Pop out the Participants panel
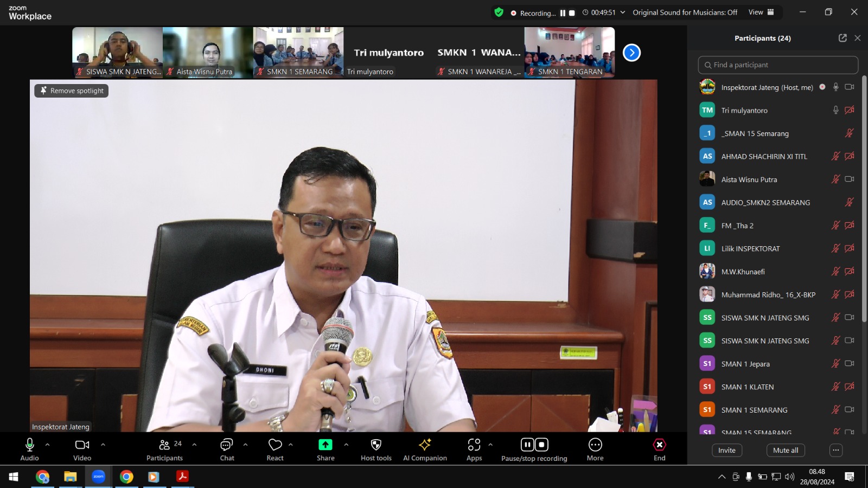This screenshot has width=868, height=488. point(843,38)
